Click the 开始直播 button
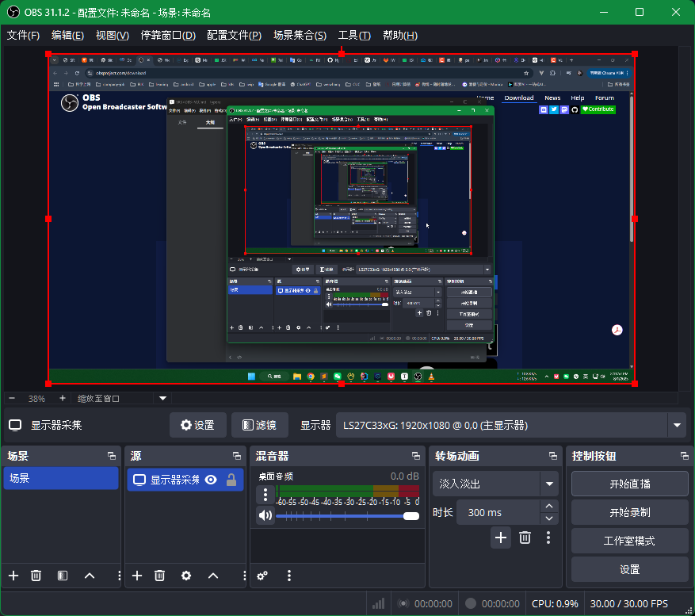The width and height of the screenshot is (695, 616). coord(630,484)
